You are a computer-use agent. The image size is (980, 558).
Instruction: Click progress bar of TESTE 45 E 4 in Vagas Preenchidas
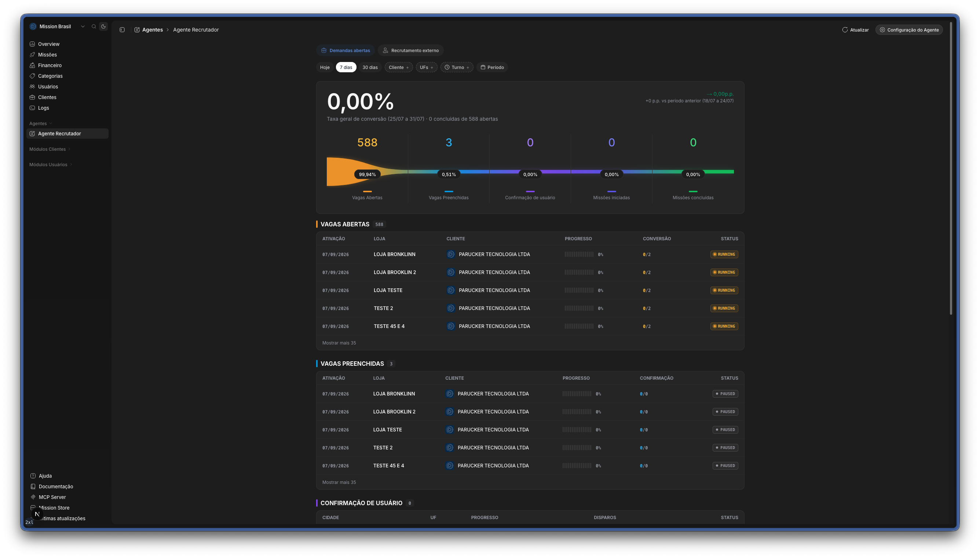click(x=577, y=466)
